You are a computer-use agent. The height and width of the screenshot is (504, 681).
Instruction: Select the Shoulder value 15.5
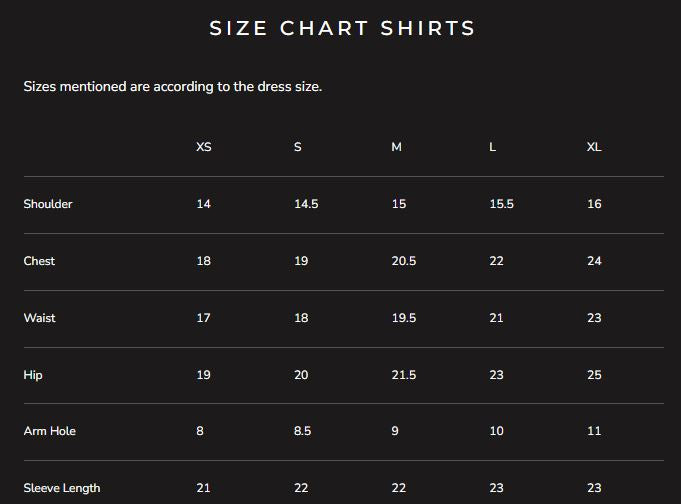tap(501, 204)
